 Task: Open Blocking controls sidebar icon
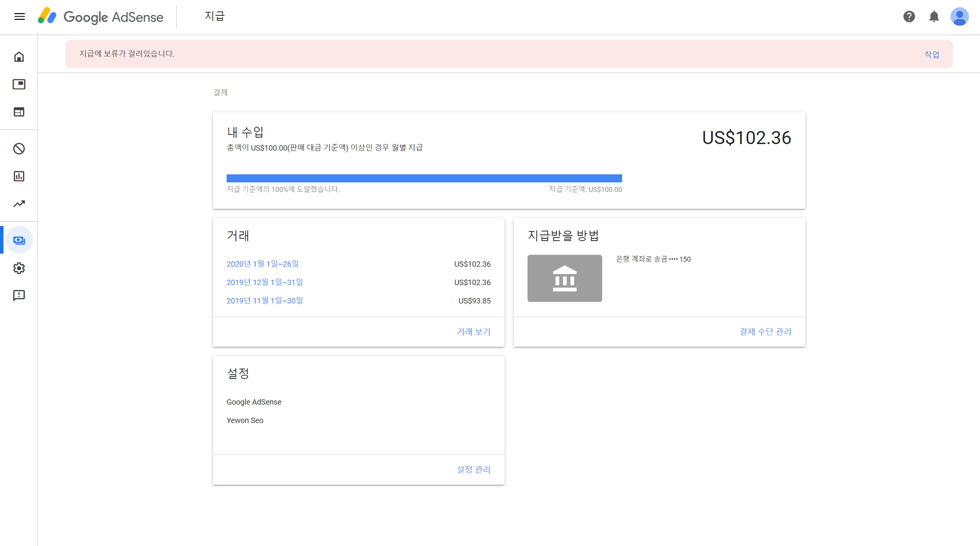coord(19,149)
